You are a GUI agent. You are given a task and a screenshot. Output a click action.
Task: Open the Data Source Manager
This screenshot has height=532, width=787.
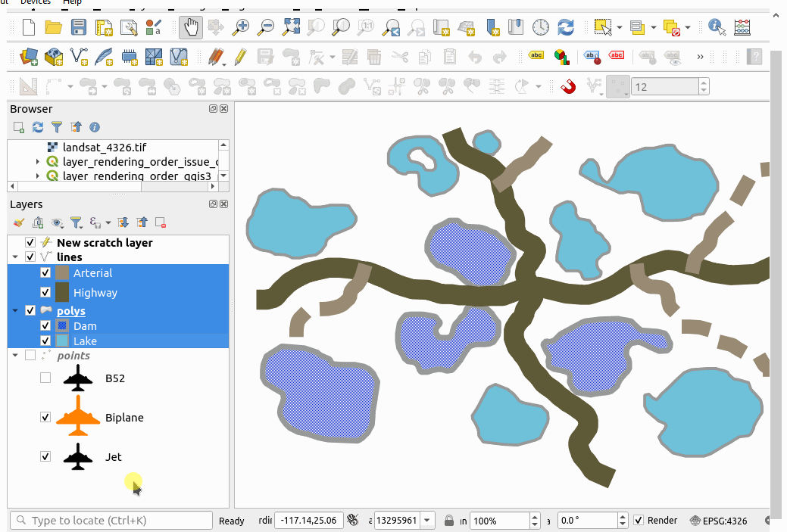tap(29, 57)
